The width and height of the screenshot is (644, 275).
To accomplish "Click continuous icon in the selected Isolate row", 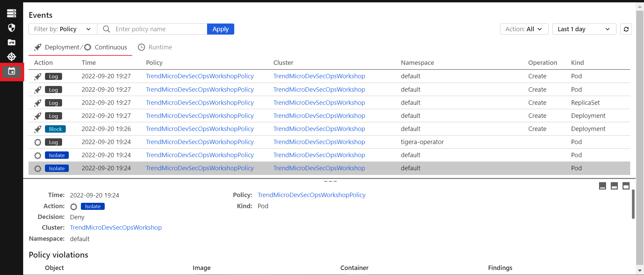I will click(x=38, y=169).
